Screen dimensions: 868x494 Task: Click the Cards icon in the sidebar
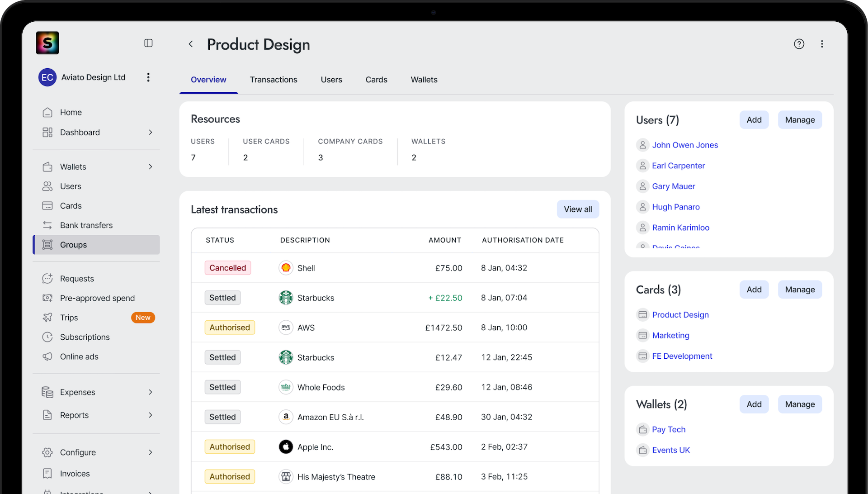[48, 205]
